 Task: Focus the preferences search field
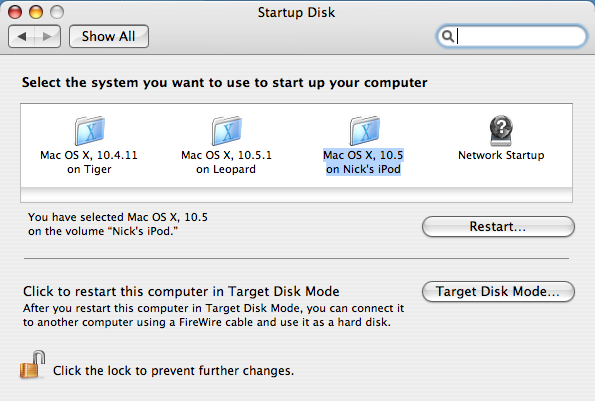(x=512, y=36)
